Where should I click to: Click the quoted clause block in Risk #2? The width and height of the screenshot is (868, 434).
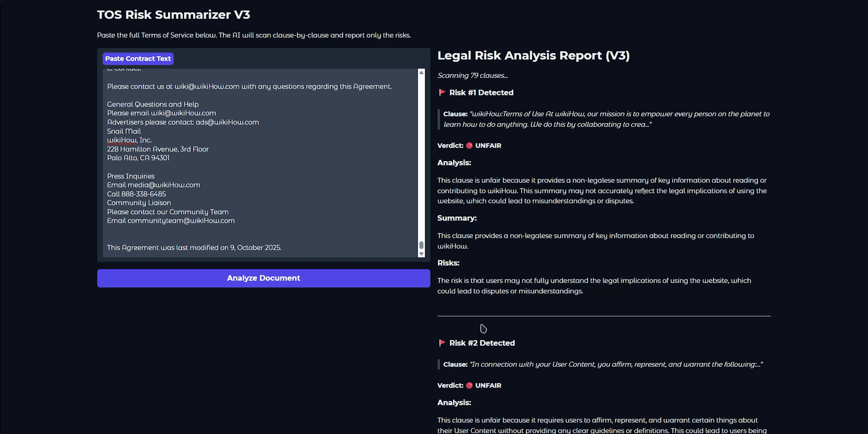pyautogui.click(x=602, y=364)
